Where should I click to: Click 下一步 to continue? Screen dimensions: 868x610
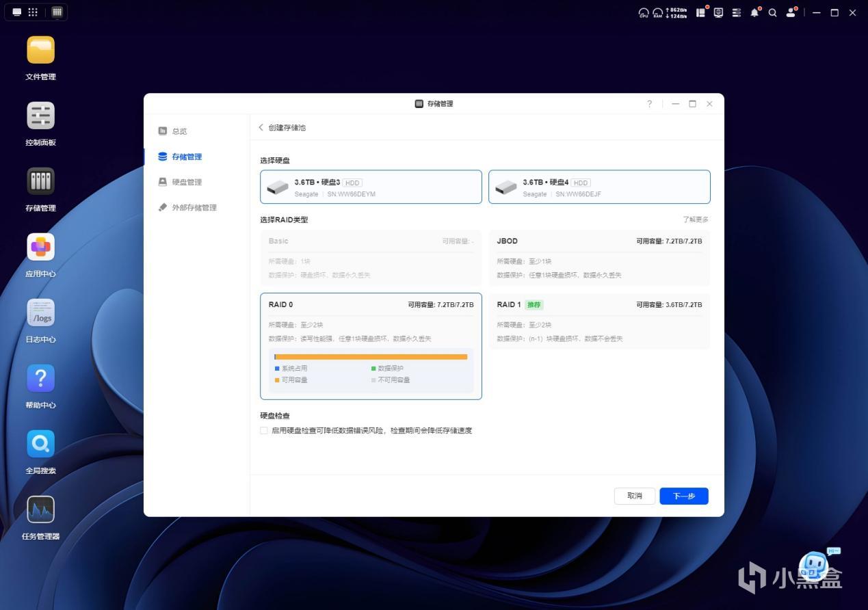click(x=684, y=496)
